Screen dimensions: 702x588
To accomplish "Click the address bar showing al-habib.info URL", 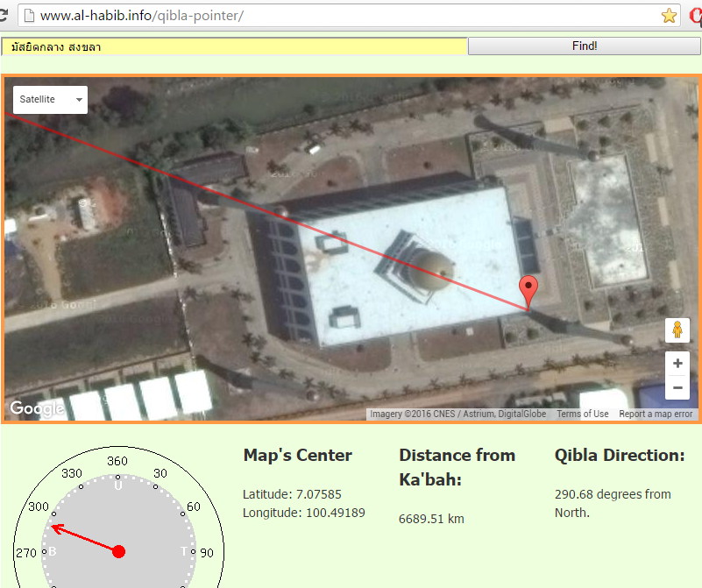I will coord(349,16).
